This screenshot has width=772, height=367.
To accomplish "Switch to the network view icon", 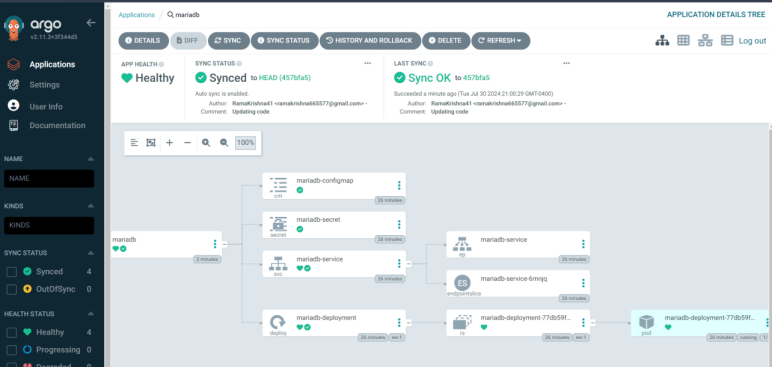I will [705, 41].
